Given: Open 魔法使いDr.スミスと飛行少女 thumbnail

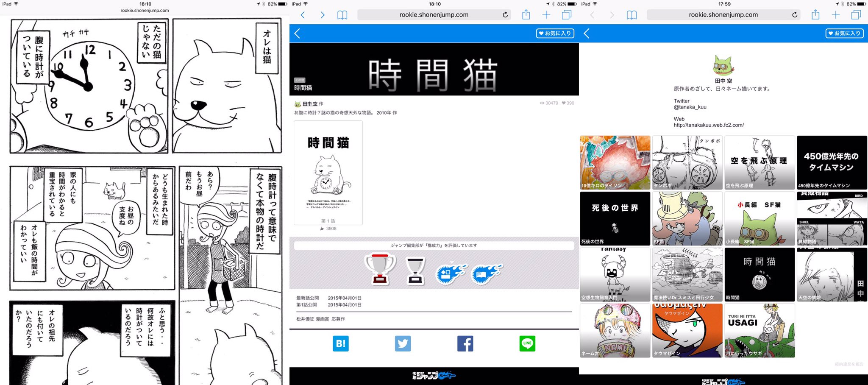Looking at the screenshot, I should (x=687, y=274).
